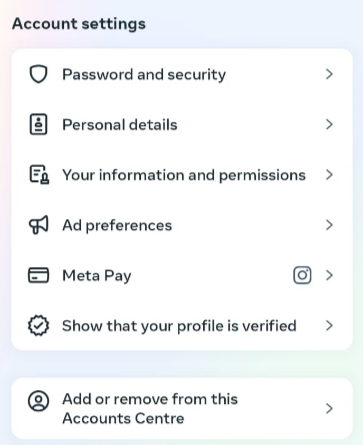Screen dimensions: 363x445
Task: Click the verified badge icon
Action: coord(38,326)
